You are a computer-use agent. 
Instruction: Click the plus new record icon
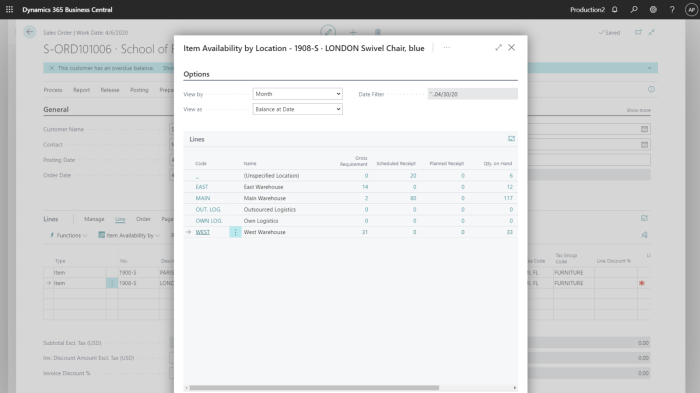(353, 32)
